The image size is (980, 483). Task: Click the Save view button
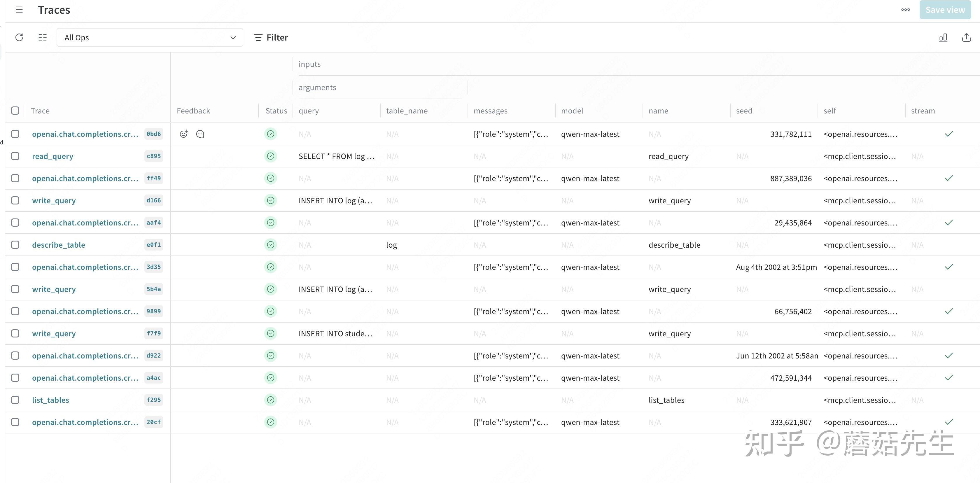point(945,10)
